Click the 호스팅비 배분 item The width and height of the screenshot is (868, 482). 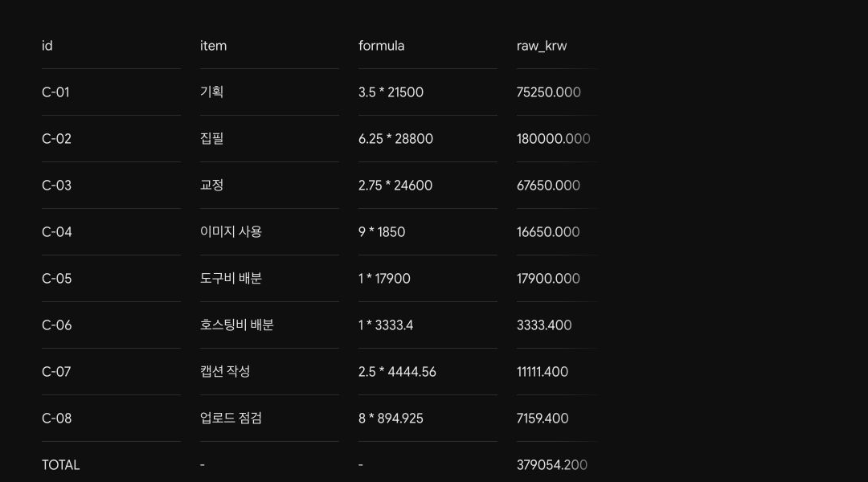pyautogui.click(x=237, y=325)
